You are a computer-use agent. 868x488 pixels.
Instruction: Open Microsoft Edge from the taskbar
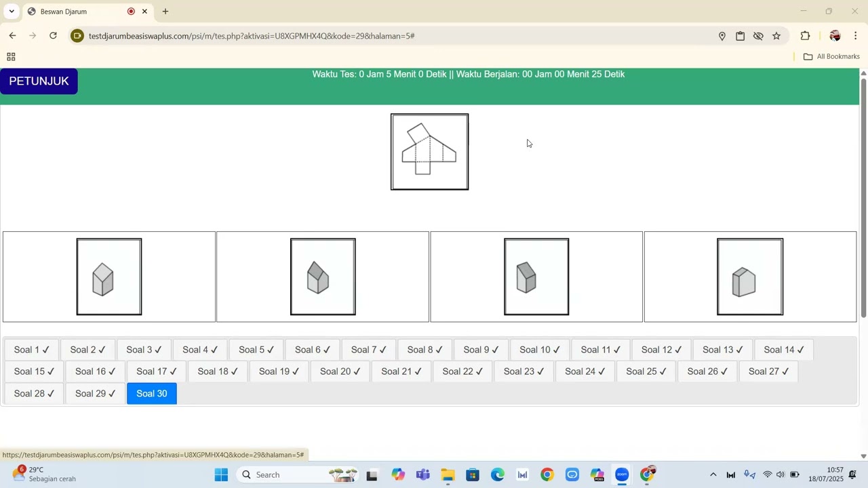tap(498, 474)
